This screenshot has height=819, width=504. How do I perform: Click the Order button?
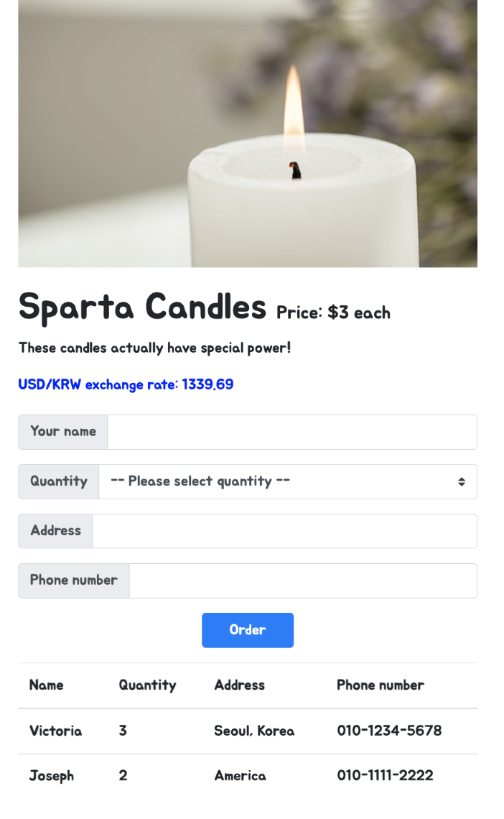coord(247,630)
